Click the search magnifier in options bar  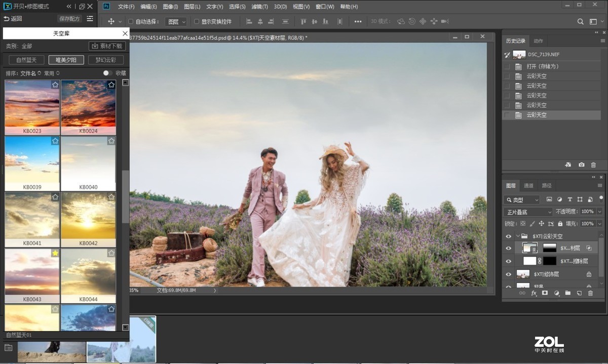[x=581, y=22]
